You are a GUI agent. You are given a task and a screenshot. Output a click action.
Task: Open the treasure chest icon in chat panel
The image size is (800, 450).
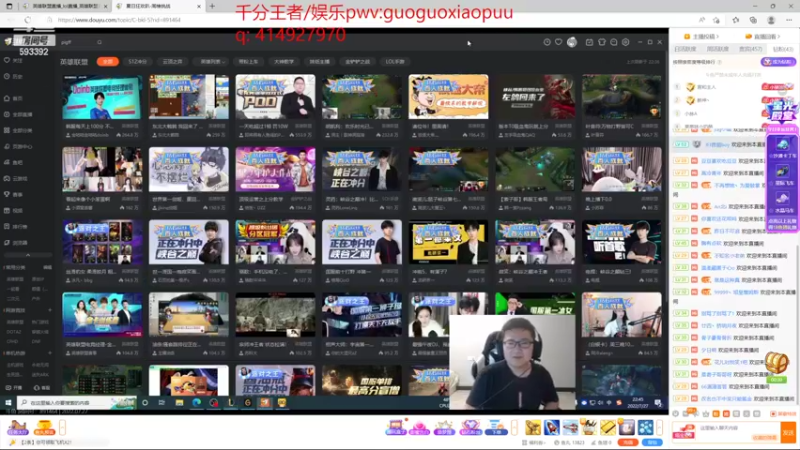777,364
